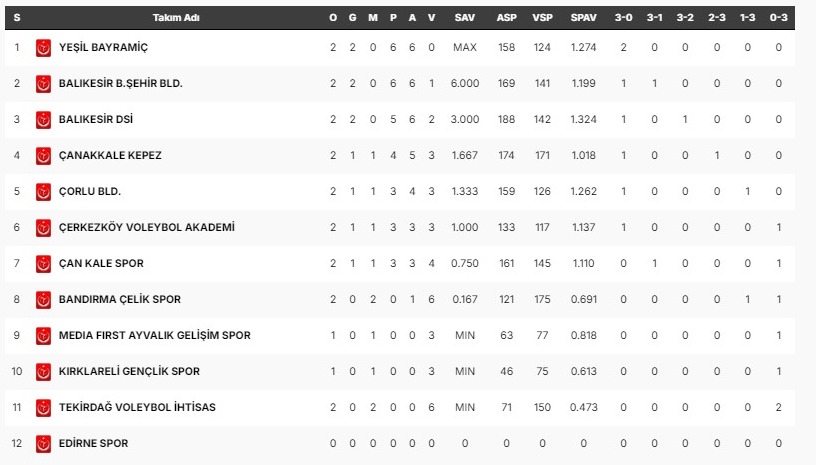The width and height of the screenshot is (816, 465).
Task: Click the SPAV column header
Action: 583,19
